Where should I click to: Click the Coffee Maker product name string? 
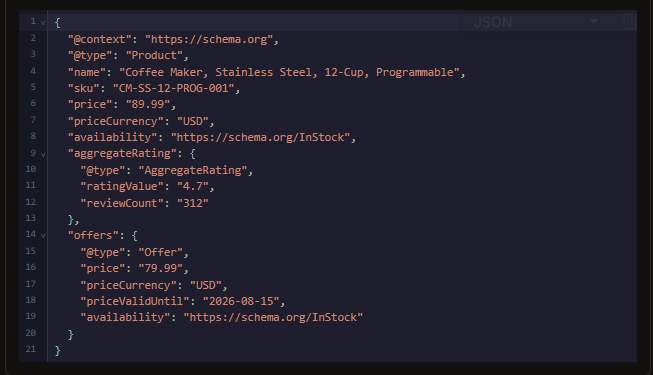point(289,72)
